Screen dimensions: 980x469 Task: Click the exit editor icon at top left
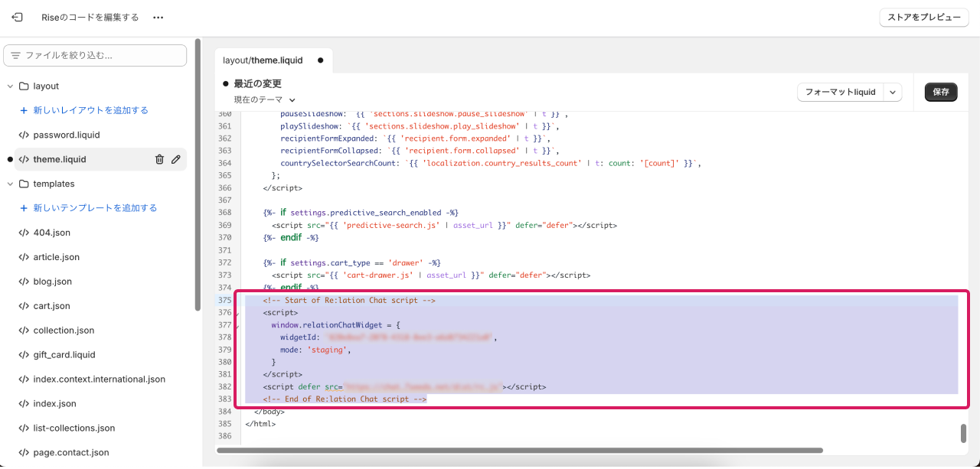point(17,17)
